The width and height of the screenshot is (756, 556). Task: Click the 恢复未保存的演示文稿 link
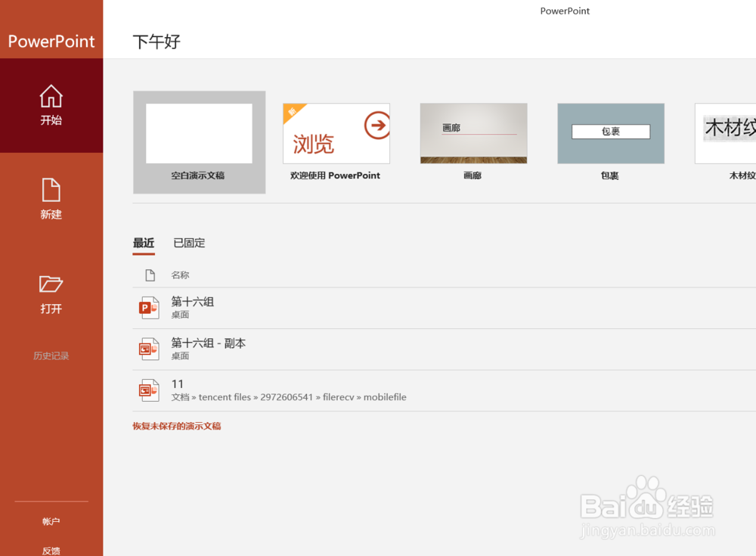tap(177, 426)
